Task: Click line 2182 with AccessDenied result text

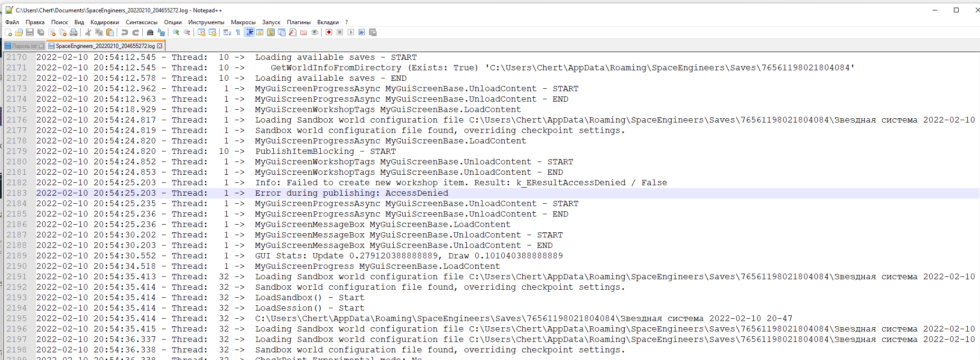Action: point(460,183)
